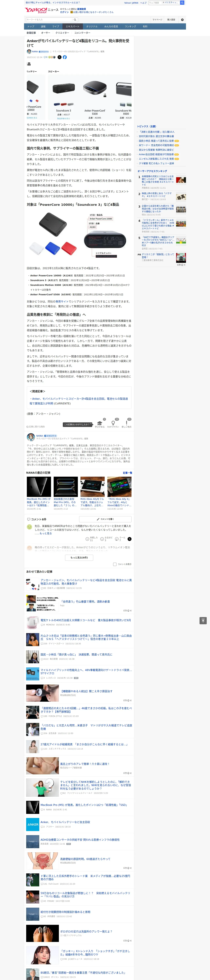The width and height of the screenshot is (210, 980).
Task: Open recommended article 59万台ものリコール対象製品が野放しに
Action: (85, 895)
